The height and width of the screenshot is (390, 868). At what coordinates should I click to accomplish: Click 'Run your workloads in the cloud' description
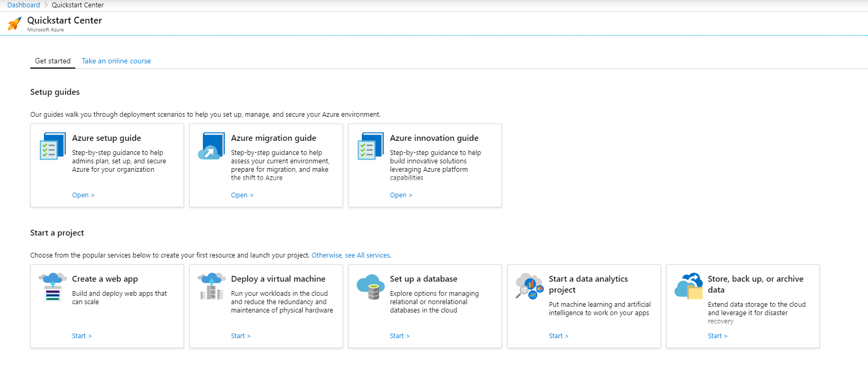[x=282, y=302]
